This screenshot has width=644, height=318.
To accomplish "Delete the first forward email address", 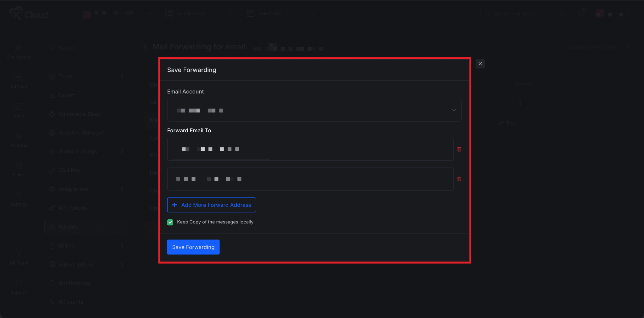I will point(459,149).
